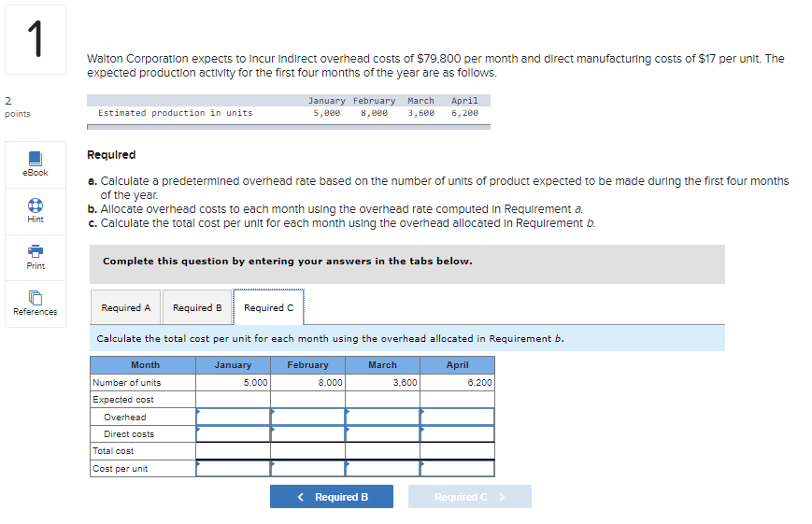
Task: Click the 'April' column header in answer table
Action: click(x=457, y=365)
